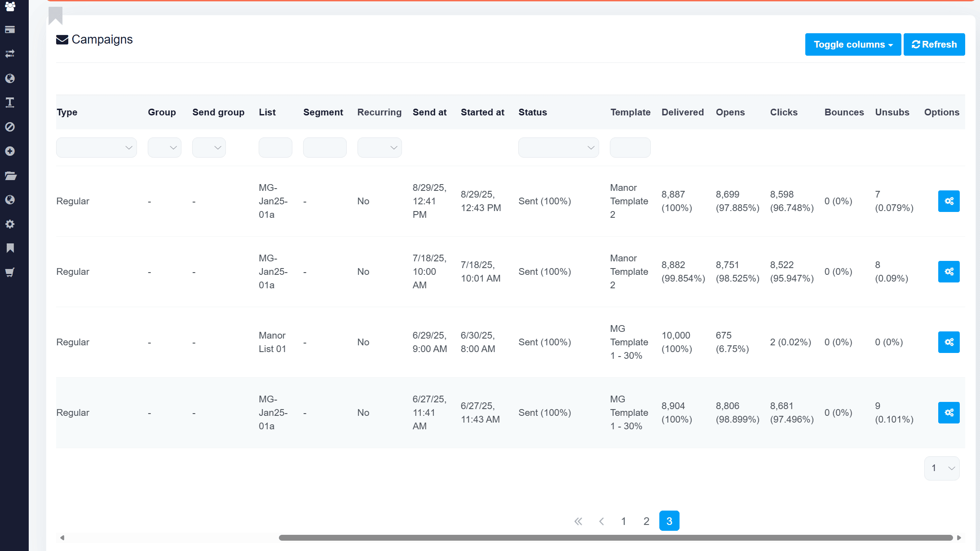Viewport: 980px width, 551px height.
Task: Click the scrollbar left arrow
Action: 62,538
